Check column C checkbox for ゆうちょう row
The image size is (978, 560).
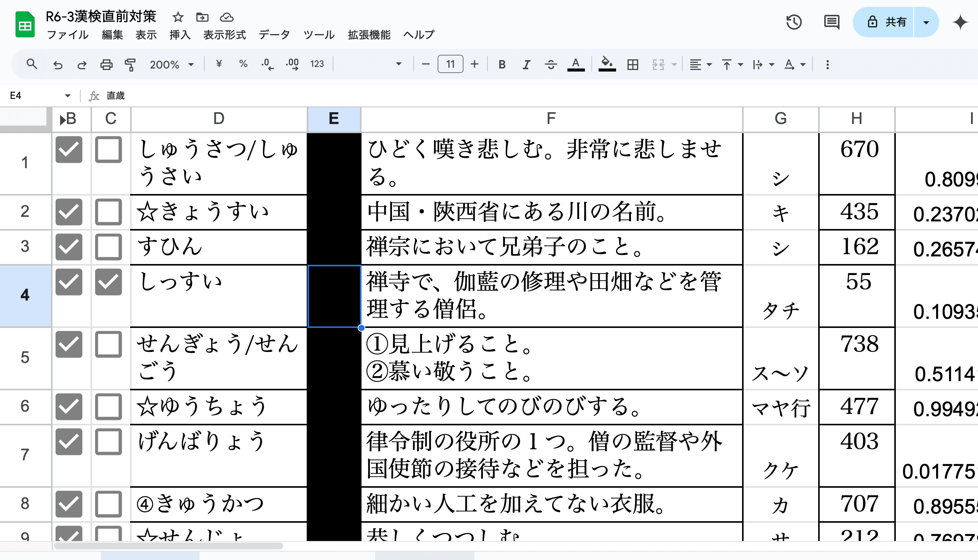tap(108, 407)
